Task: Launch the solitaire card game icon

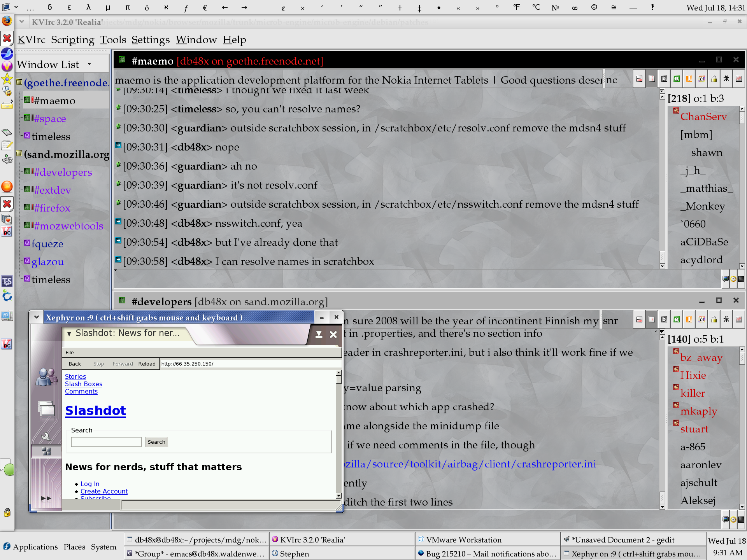Action: tap(7, 219)
